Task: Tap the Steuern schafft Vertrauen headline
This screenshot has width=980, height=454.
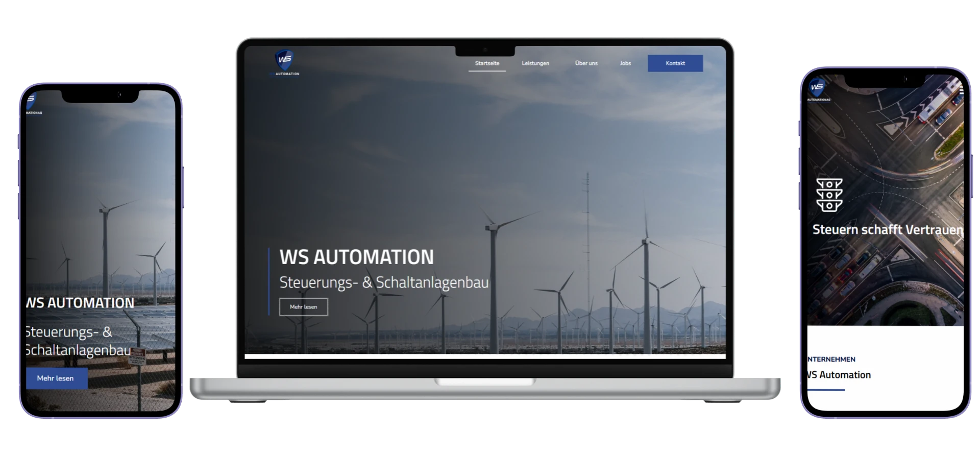Action: 887,230
